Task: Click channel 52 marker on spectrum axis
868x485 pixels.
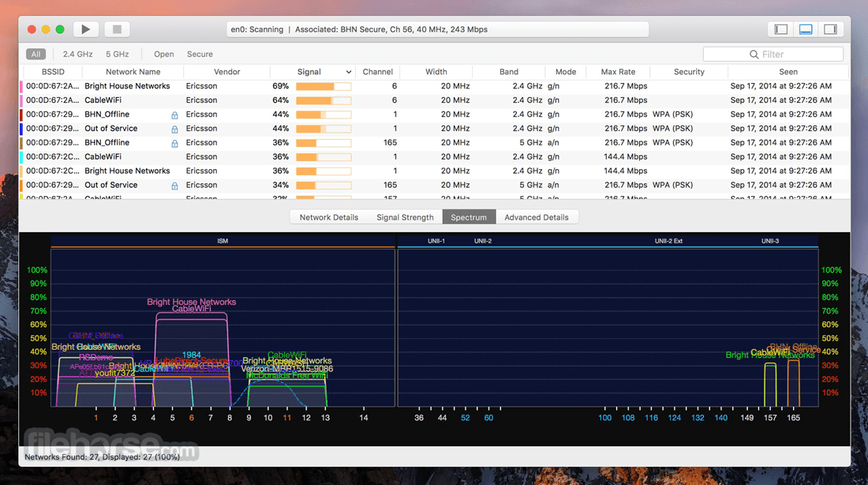Action: coord(465,418)
